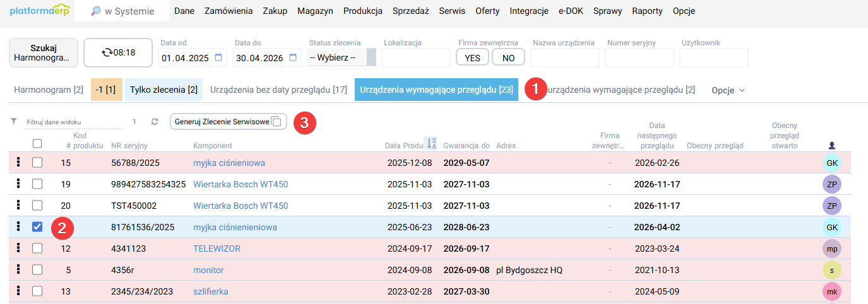Open the Opcje top menu
The height and width of the screenshot is (304, 868).
(x=684, y=11)
